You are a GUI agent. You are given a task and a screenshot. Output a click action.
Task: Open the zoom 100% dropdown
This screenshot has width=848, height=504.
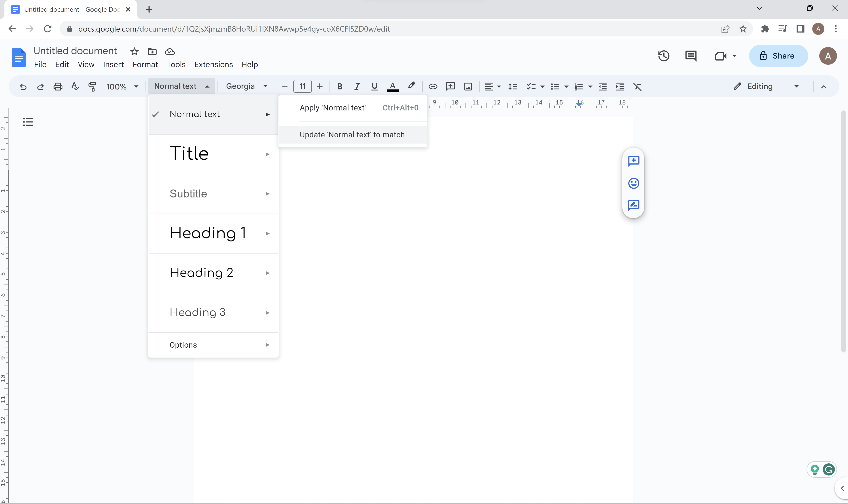point(122,87)
